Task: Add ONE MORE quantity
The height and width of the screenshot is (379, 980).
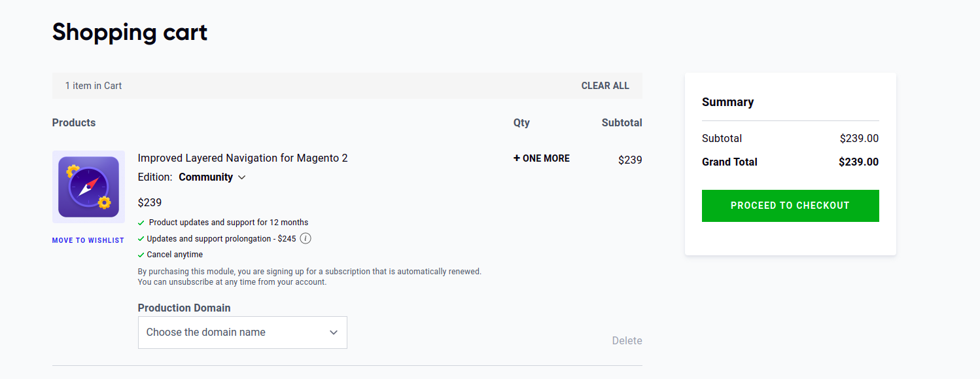Action: click(542, 158)
